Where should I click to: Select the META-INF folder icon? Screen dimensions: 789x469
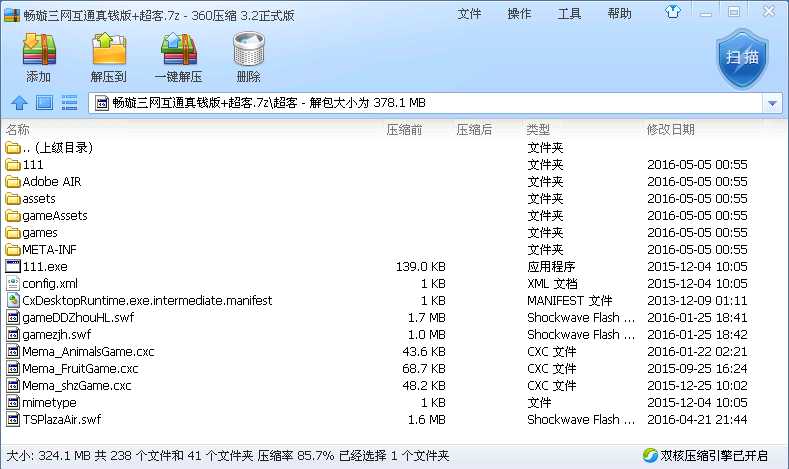point(13,250)
